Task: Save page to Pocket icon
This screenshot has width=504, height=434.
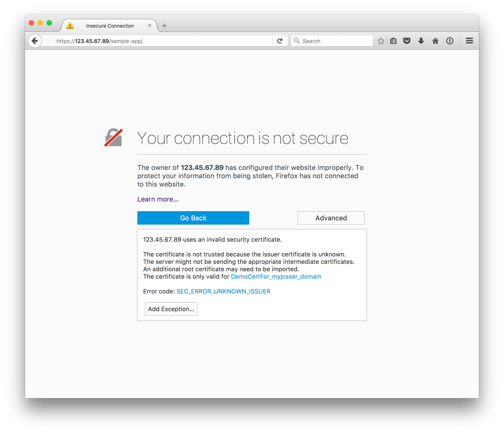Action: [x=407, y=41]
